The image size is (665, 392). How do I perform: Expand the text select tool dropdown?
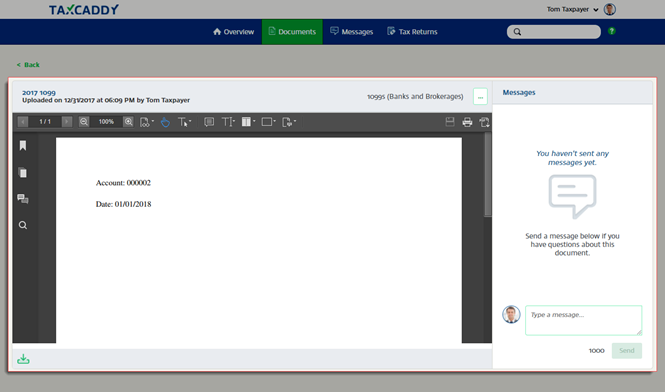pyautogui.click(x=190, y=121)
